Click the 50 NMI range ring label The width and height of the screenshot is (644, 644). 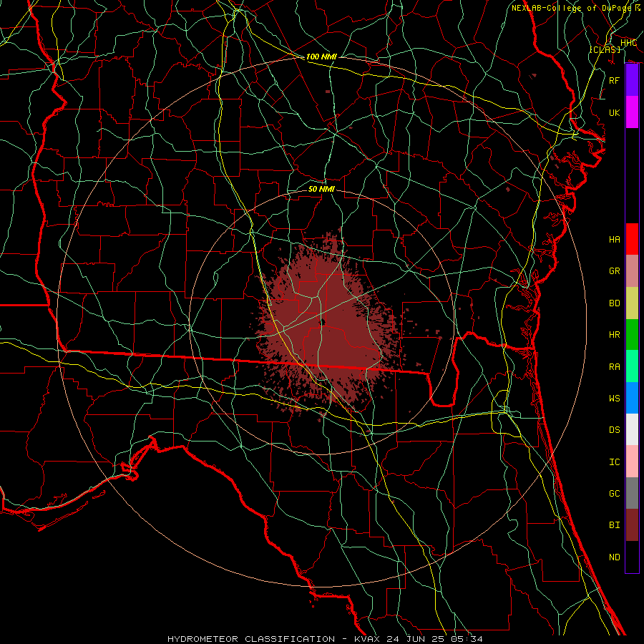pos(321,189)
